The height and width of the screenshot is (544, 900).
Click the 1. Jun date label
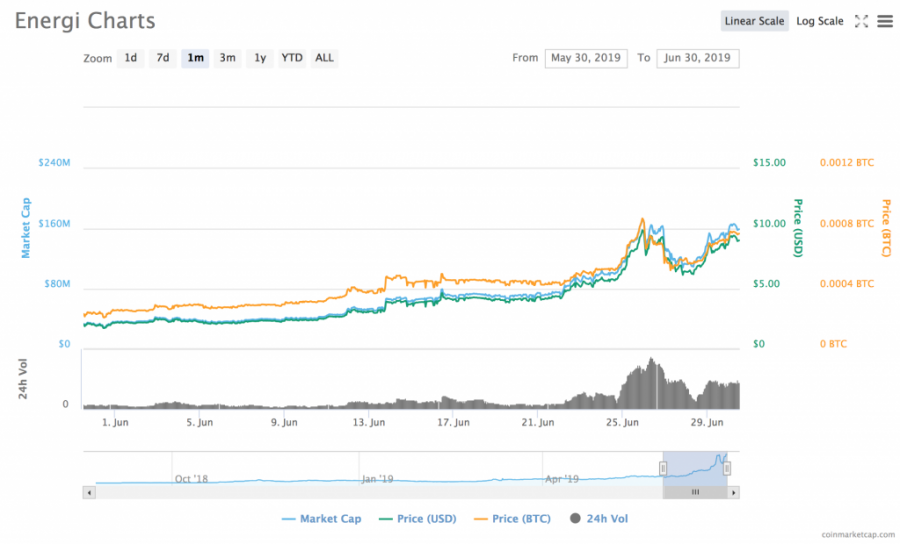[x=115, y=422]
